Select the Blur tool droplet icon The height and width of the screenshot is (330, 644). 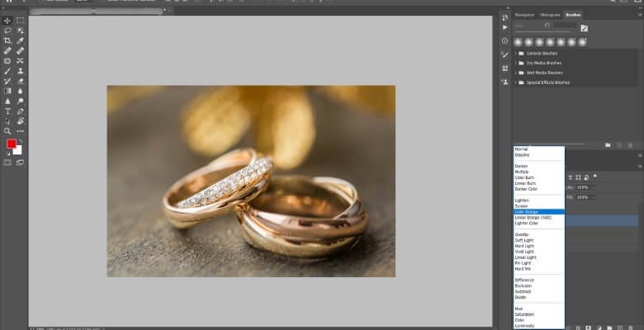click(20, 91)
